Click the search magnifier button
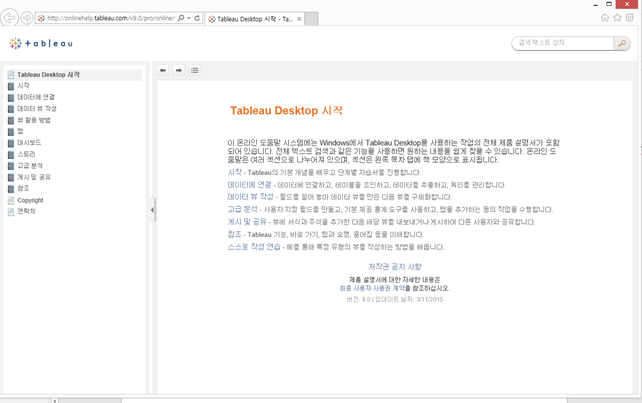 click(x=622, y=43)
